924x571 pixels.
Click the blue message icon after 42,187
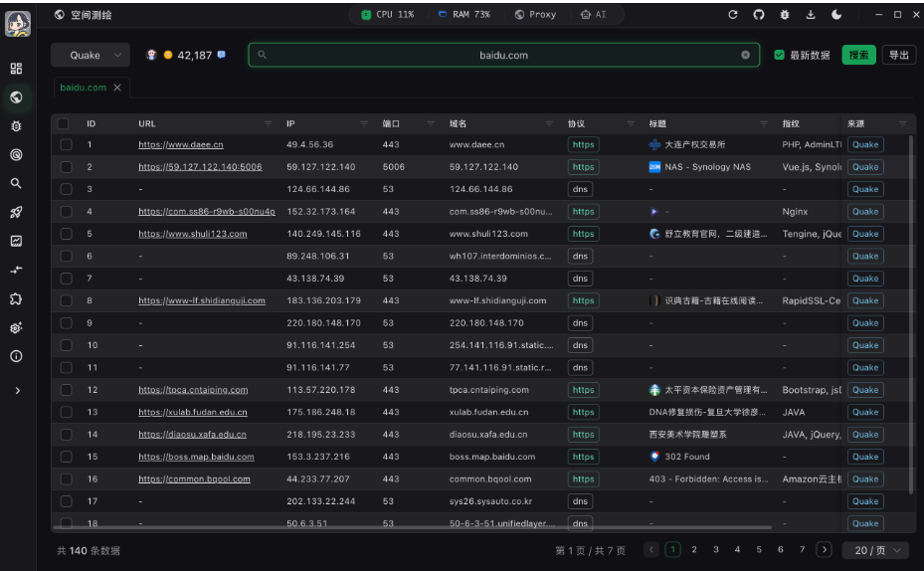tap(222, 55)
